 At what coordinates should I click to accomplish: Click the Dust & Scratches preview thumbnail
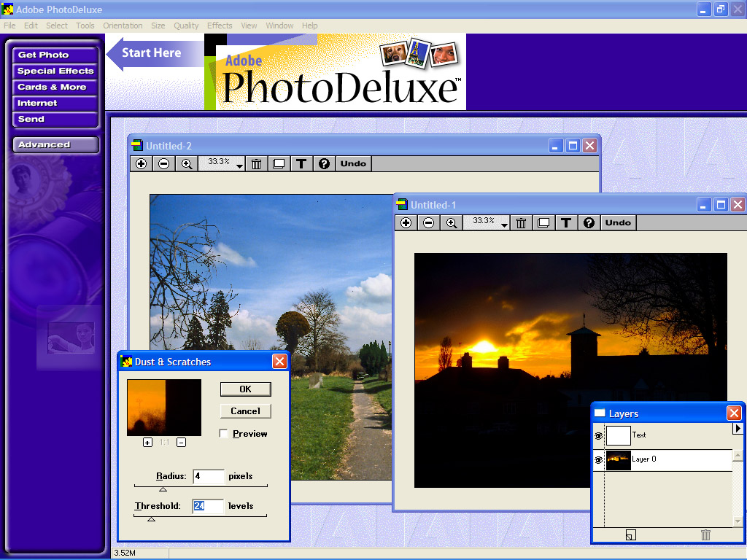tap(164, 408)
